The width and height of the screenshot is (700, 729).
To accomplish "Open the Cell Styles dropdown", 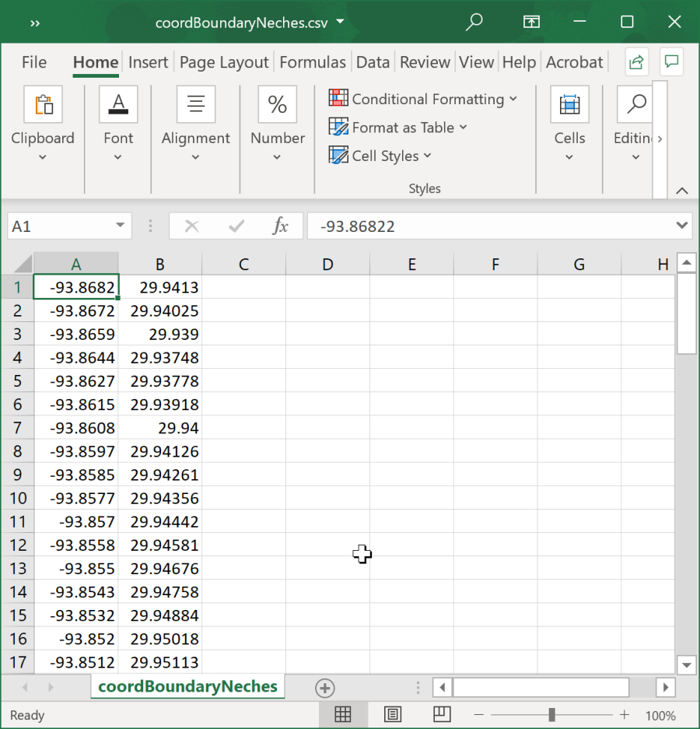I will (x=428, y=156).
